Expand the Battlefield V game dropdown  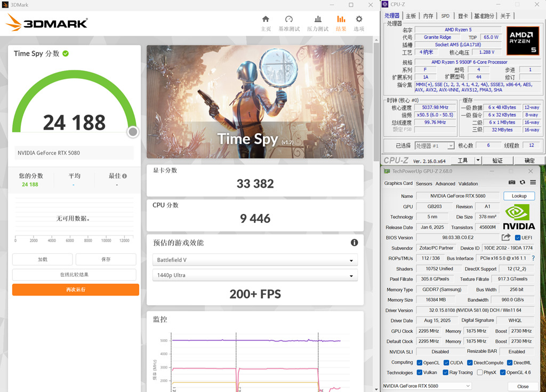point(255,260)
